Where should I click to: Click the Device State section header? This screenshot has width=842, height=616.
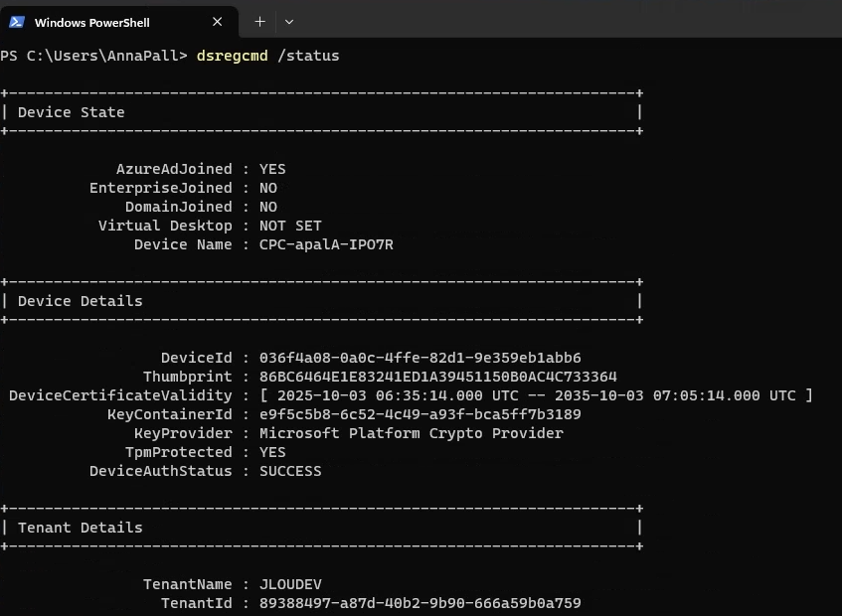[x=72, y=112]
